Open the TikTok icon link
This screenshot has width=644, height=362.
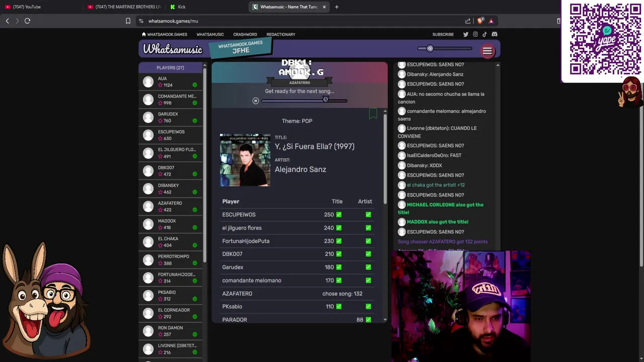point(485,35)
